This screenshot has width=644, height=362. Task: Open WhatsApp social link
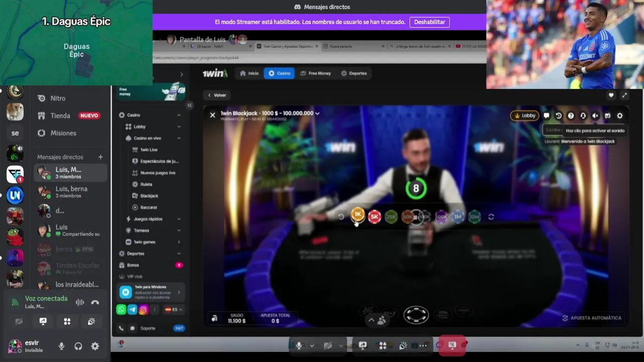click(x=121, y=310)
